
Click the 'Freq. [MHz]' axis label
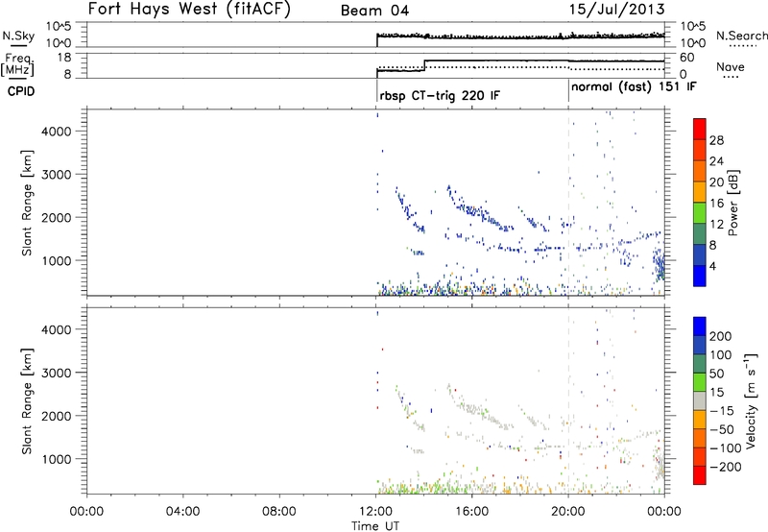[x=18, y=64]
